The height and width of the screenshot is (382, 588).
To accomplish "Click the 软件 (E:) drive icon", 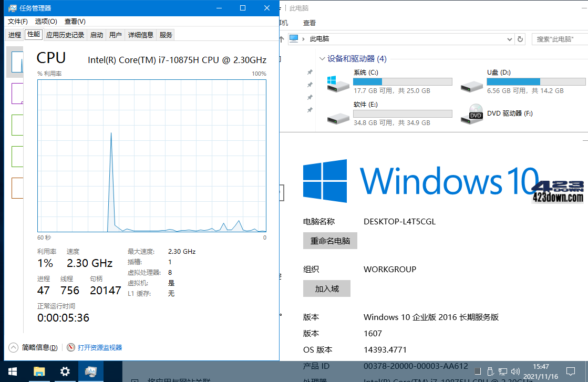I will pyautogui.click(x=337, y=118).
